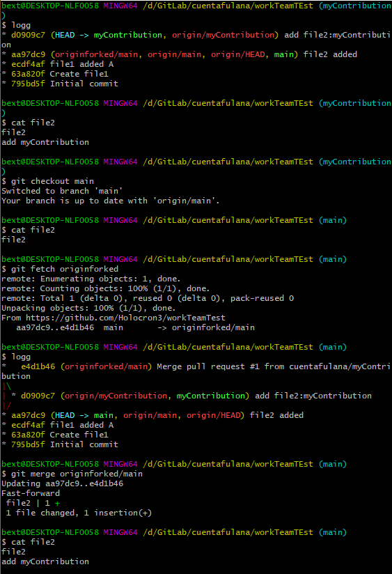Click the full 'add file2:myContribution' commit message
Viewport: 392px width, 574px height.
[313, 396]
